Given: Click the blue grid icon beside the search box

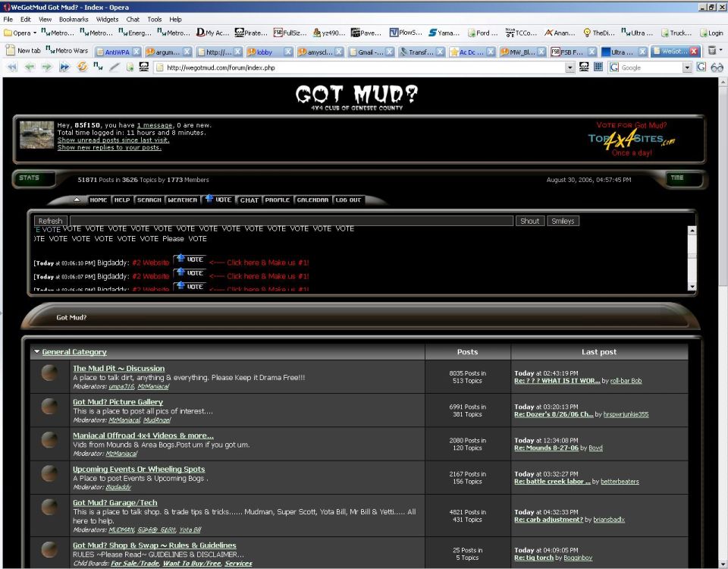Looking at the screenshot, I should 598,68.
